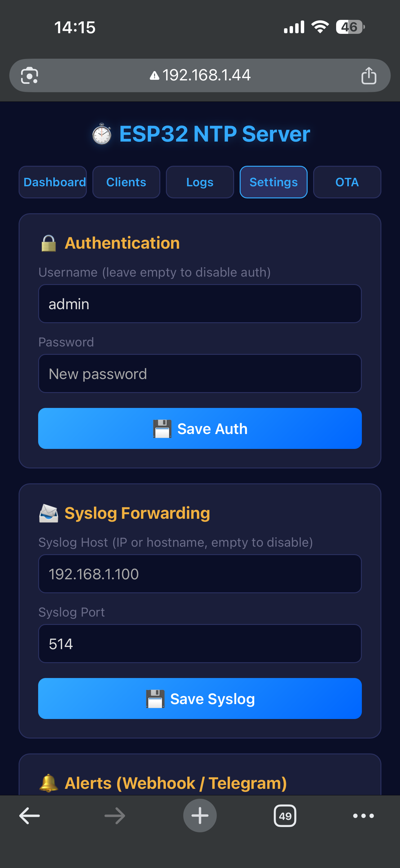
Task: Tap the browser forward arrow
Action: point(115,816)
